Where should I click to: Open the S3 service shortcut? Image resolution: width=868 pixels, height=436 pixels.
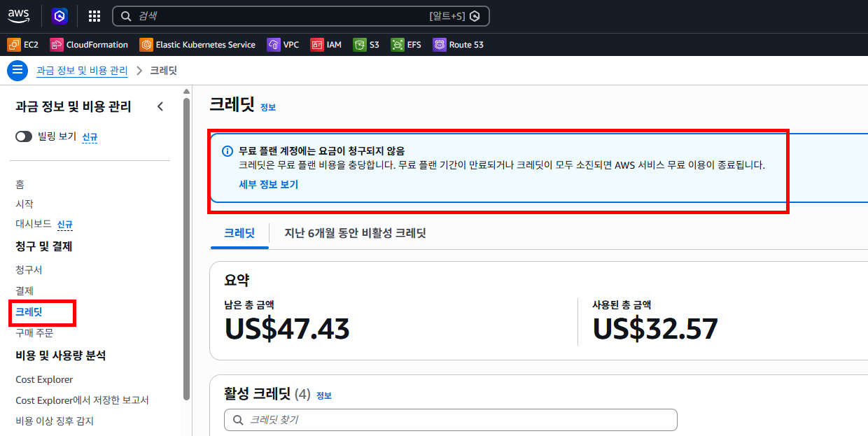pyautogui.click(x=366, y=44)
